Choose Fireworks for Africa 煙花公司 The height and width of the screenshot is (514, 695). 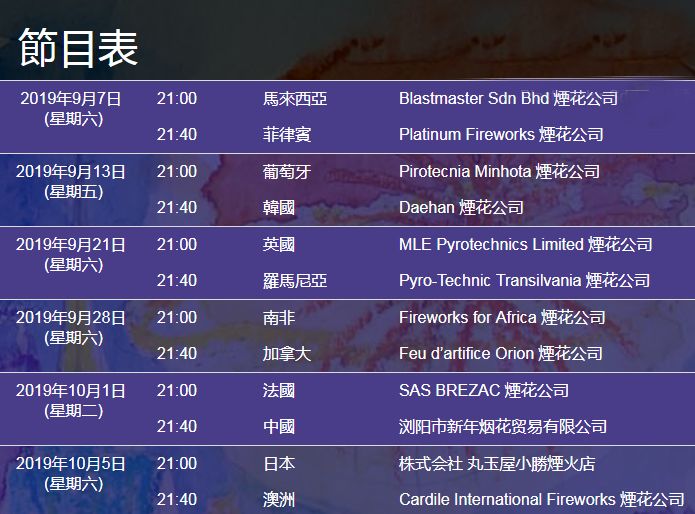(x=502, y=317)
